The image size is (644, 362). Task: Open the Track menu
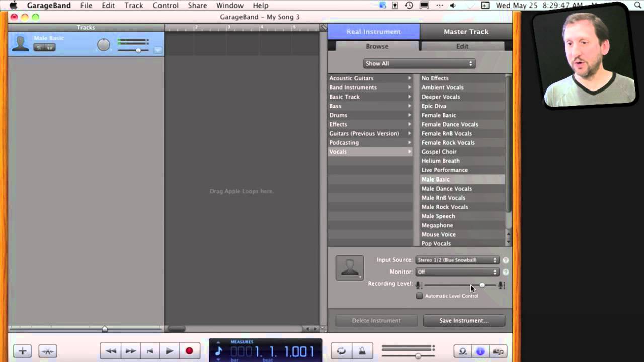(x=134, y=5)
